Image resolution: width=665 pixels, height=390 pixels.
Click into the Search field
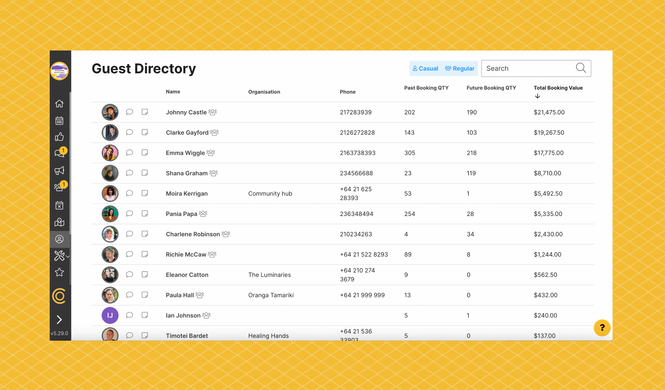pos(536,68)
